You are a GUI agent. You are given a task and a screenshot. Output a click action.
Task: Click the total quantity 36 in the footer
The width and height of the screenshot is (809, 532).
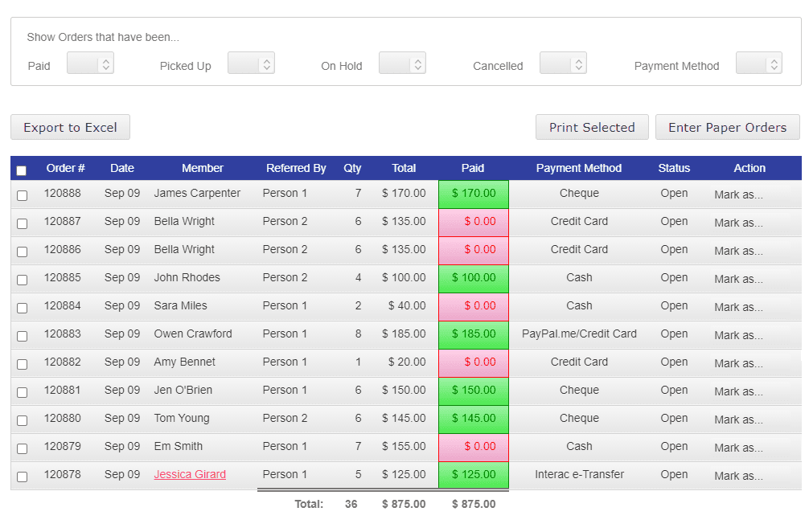[351, 504]
